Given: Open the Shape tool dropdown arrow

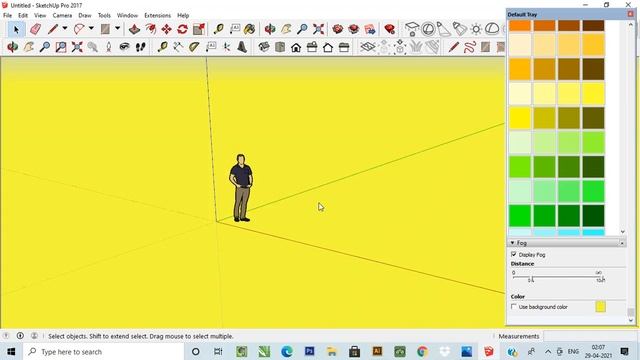Looking at the screenshot, I should click(x=118, y=29).
